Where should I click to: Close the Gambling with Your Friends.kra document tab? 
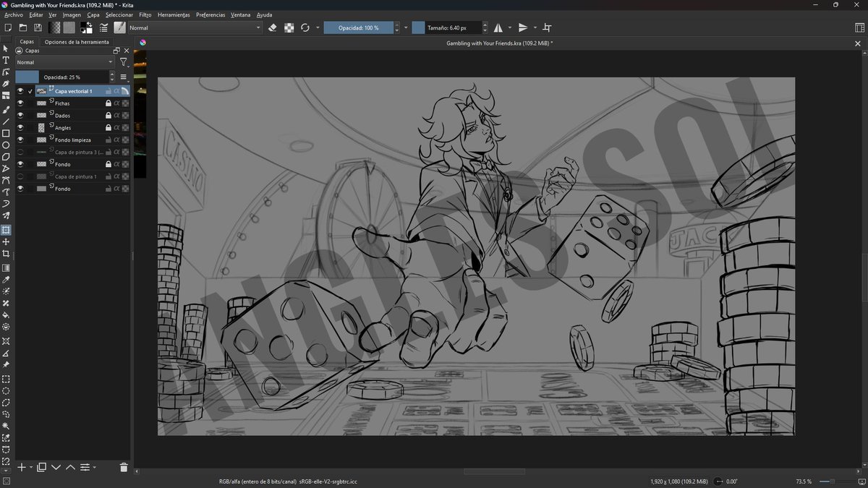(859, 43)
